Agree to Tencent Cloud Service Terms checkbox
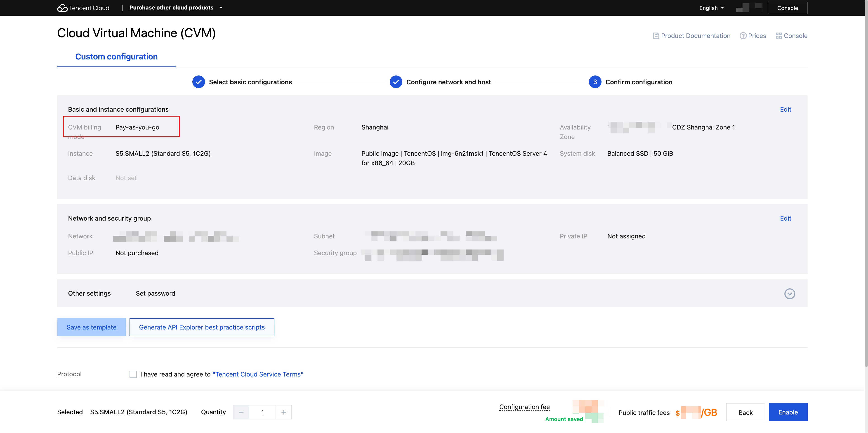The image size is (868, 433). pyautogui.click(x=133, y=374)
